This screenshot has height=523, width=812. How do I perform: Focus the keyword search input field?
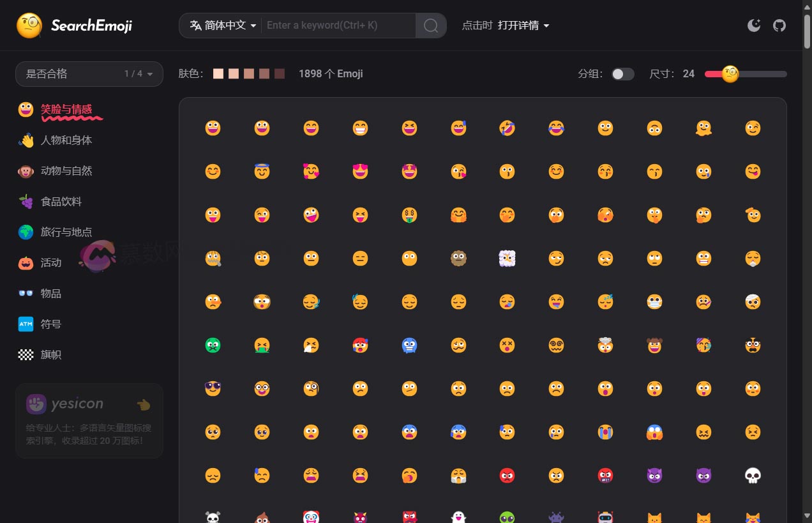tap(338, 26)
